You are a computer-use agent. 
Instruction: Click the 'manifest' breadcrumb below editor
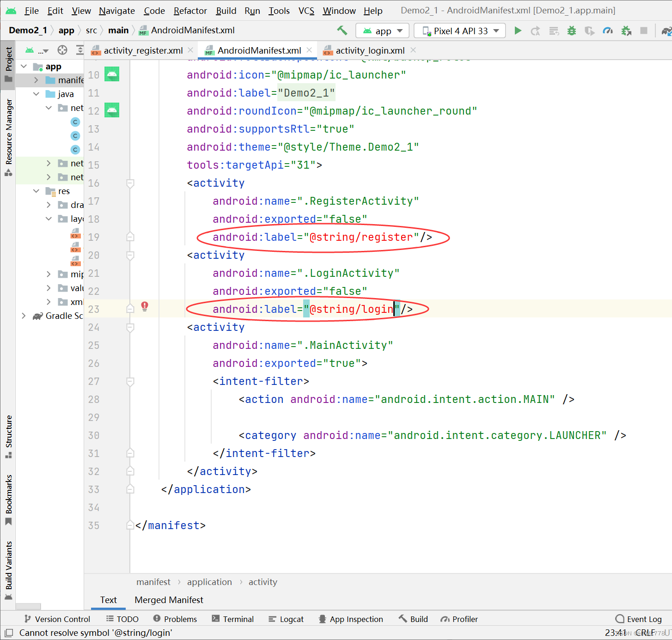pos(153,582)
